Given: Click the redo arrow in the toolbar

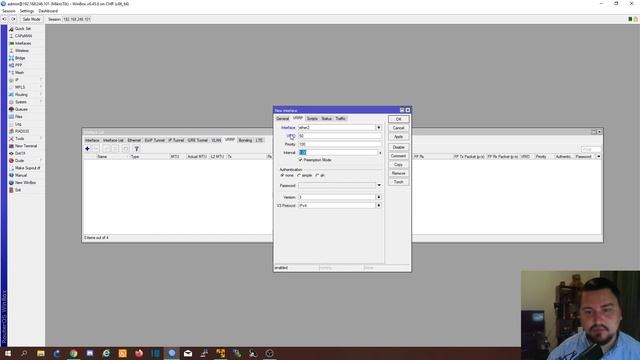Looking at the screenshot, I should [x=13, y=19].
